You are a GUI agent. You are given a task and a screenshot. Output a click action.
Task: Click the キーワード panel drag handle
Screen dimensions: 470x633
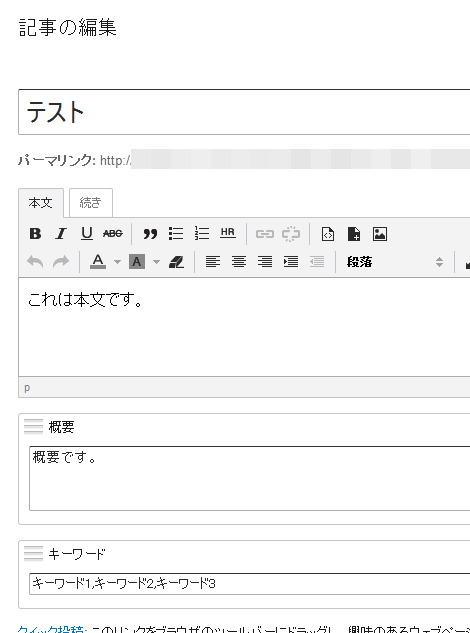[x=33, y=553]
